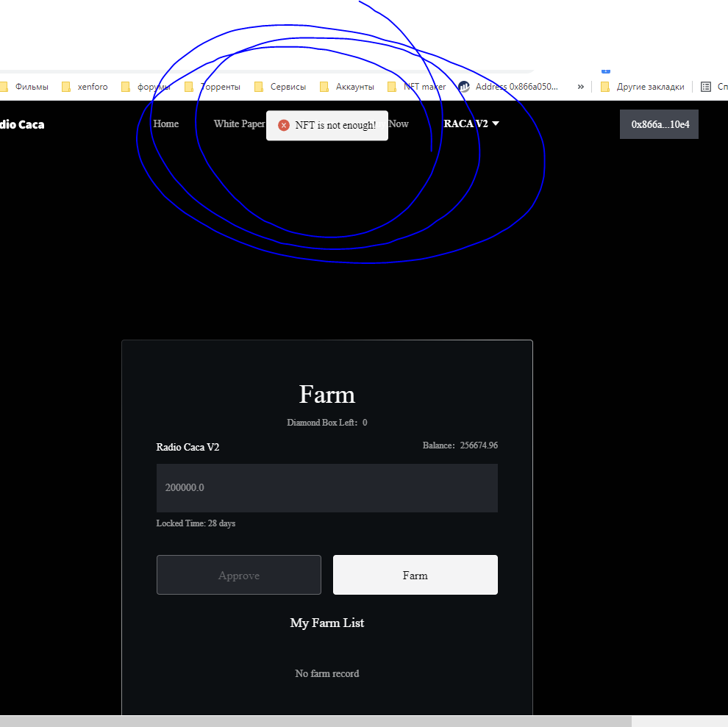Image resolution: width=728 pixels, height=727 pixels.
Task: Focus the Radio Caca V2 amount field
Action: [x=326, y=488]
